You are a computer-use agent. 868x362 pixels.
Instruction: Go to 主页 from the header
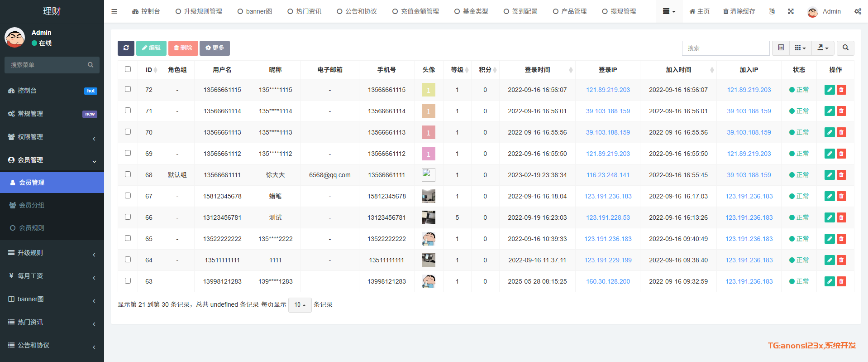(x=699, y=11)
